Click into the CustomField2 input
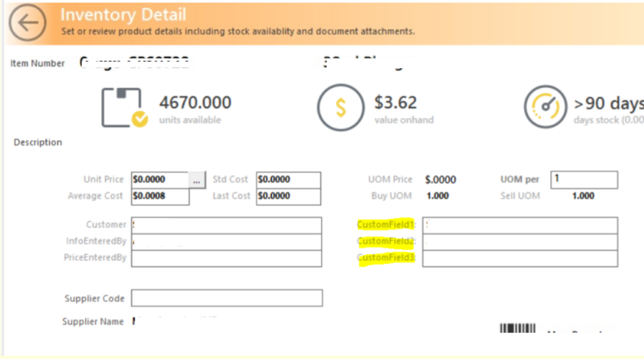Viewport: 644px width, 359px height. tap(520, 242)
